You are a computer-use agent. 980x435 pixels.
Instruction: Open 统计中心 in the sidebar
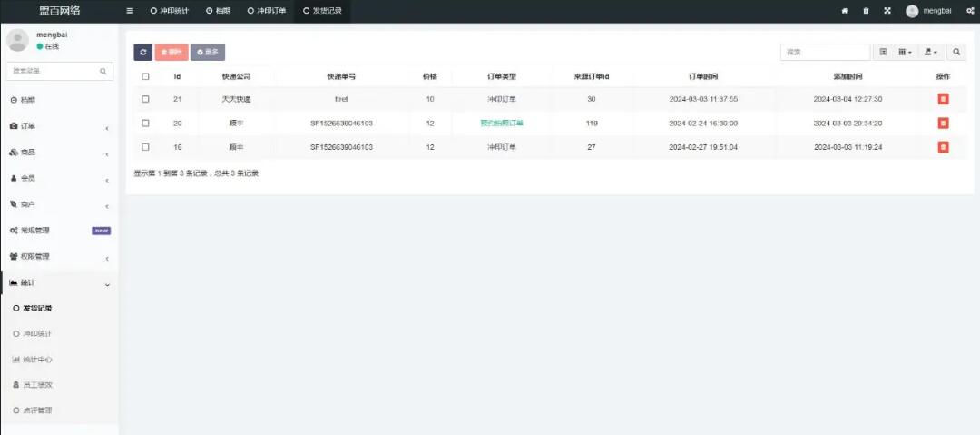point(36,360)
